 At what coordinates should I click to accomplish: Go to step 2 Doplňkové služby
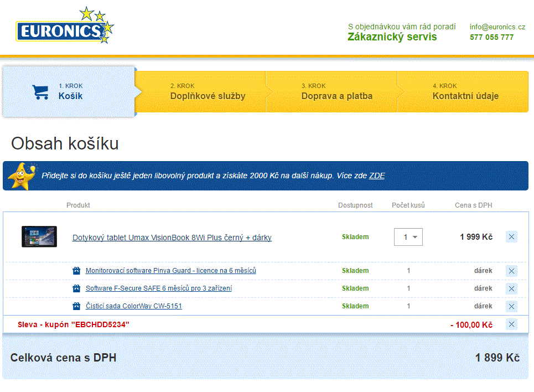coord(200,92)
